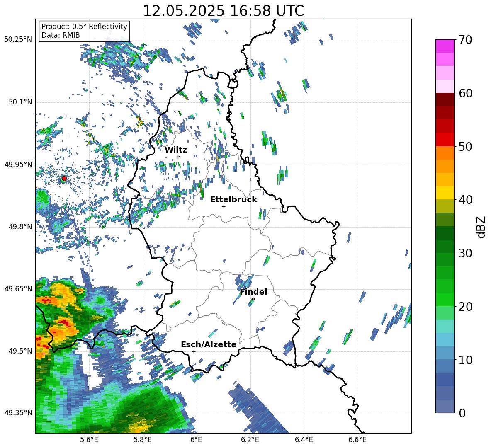
Task: Click the 6.2°E longitude label
Action: 250,440
